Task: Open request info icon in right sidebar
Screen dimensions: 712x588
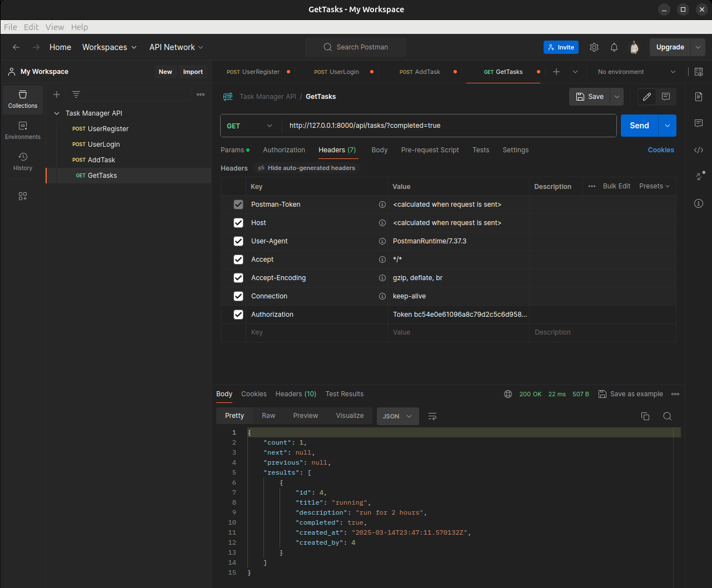Action: pyautogui.click(x=699, y=203)
